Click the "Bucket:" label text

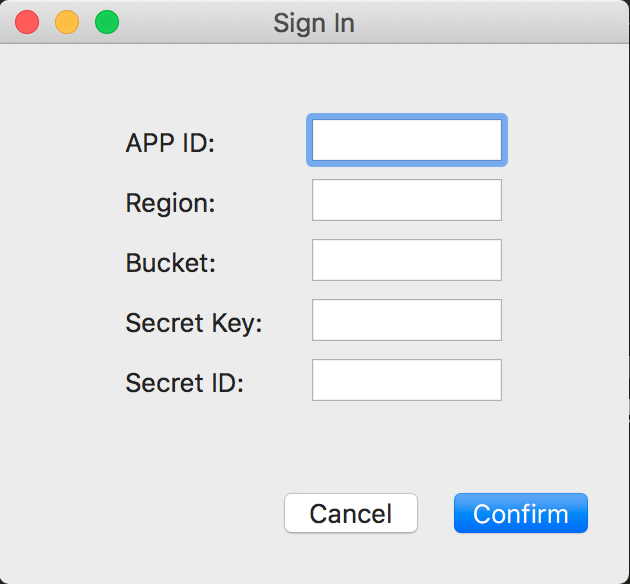pyautogui.click(x=170, y=263)
